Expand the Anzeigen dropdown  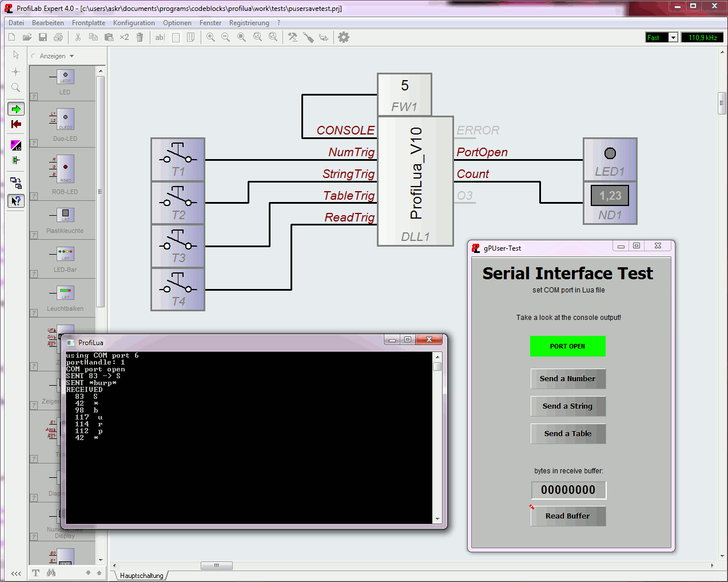tap(57, 56)
